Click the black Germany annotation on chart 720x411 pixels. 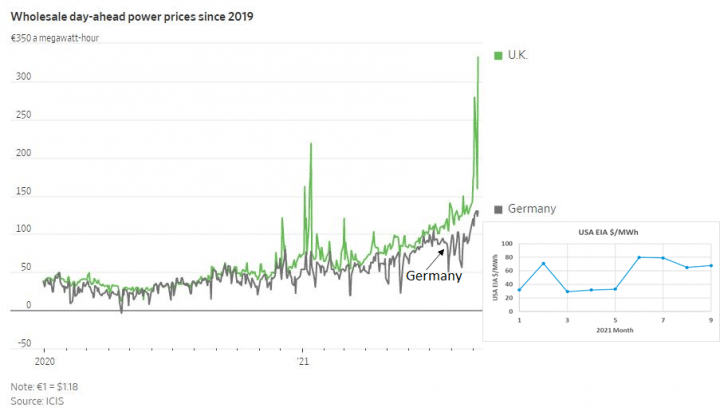point(433,276)
